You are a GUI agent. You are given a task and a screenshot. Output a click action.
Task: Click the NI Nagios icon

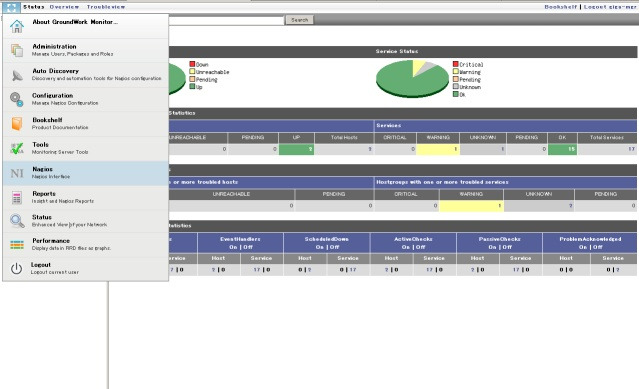pos(17,173)
